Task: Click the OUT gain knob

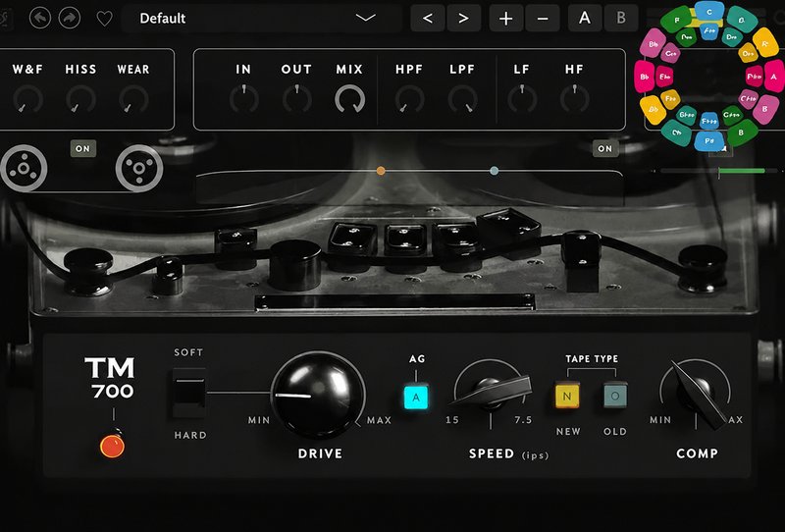Action: pyautogui.click(x=297, y=99)
